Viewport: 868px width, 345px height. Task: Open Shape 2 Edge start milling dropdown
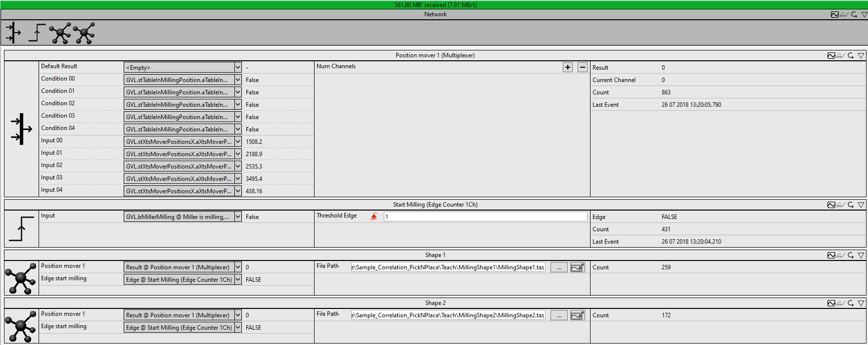[183, 327]
